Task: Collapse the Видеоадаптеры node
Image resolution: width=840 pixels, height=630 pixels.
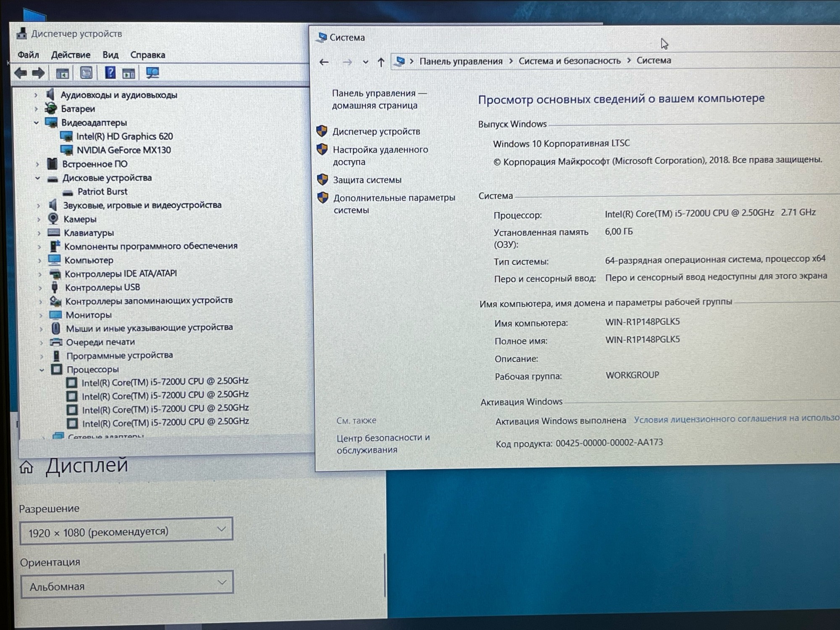Action: 37,123
